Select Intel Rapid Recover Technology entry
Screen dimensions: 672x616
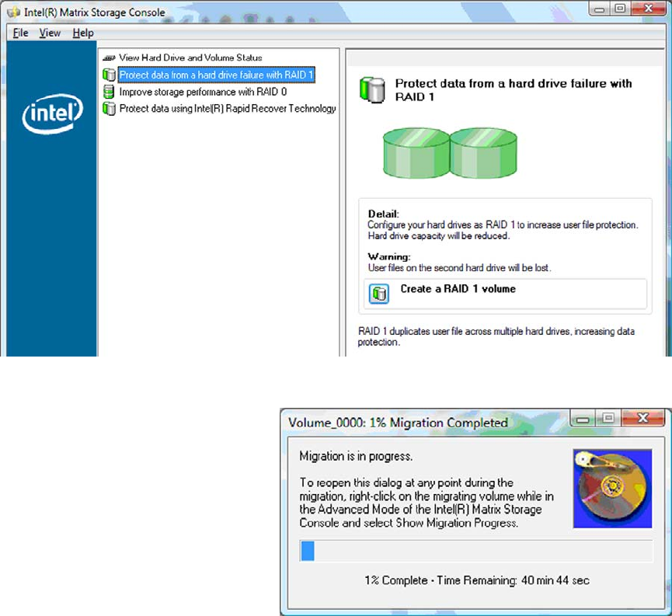point(228,109)
